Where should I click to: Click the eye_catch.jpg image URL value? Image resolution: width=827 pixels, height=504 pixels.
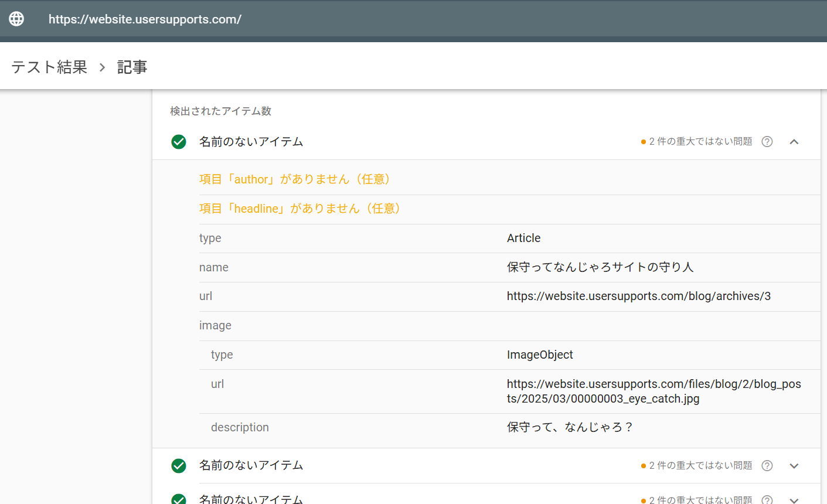point(654,391)
